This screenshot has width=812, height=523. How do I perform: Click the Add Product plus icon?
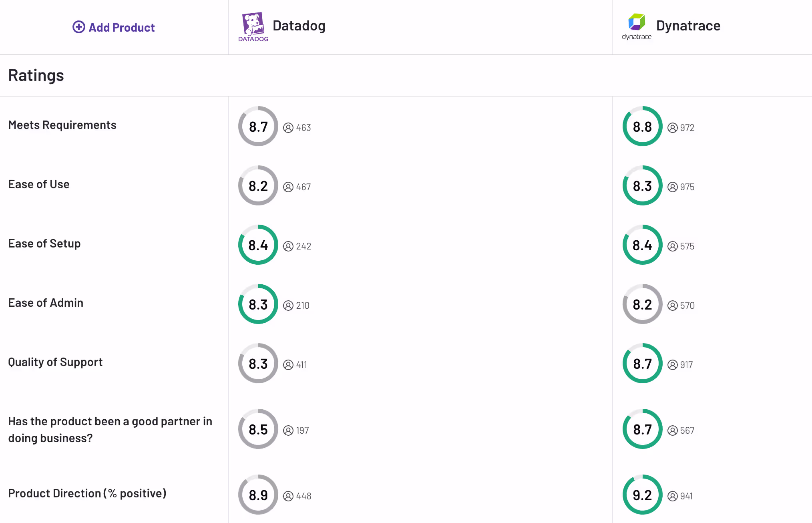pos(78,27)
